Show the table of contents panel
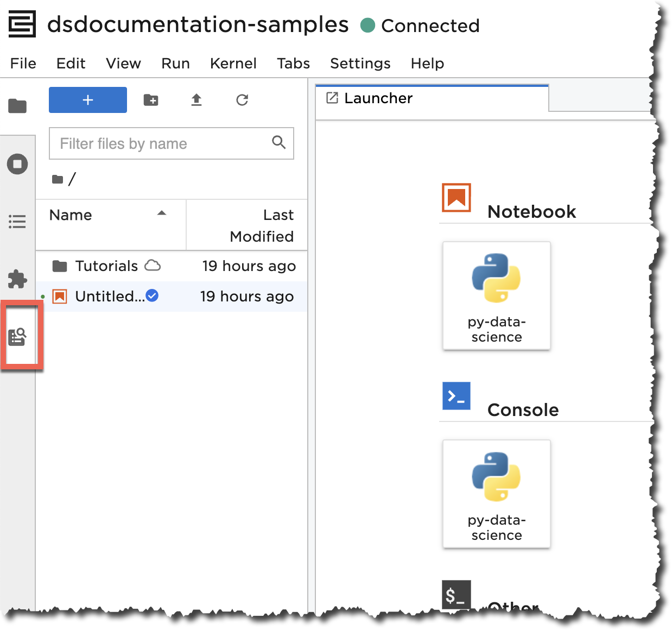This screenshot has width=672, height=630. [x=17, y=222]
